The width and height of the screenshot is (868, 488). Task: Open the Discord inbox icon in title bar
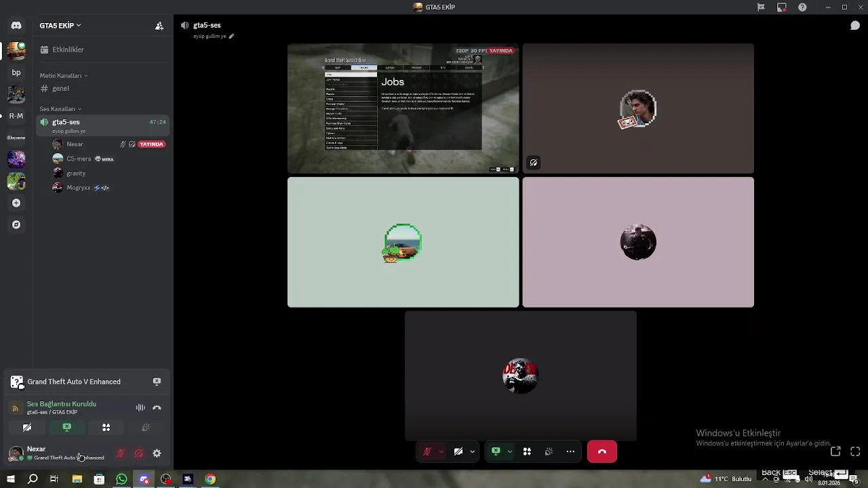[x=782, y=7]
